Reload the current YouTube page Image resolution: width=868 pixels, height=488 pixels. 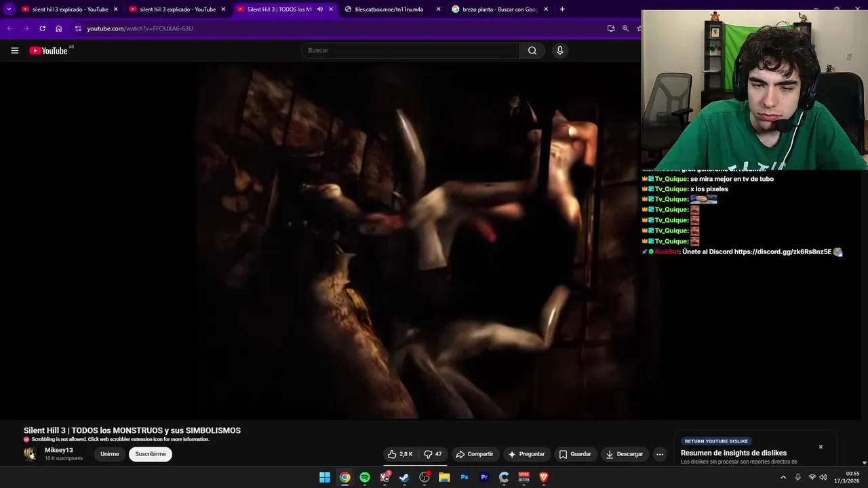[42, 28]
